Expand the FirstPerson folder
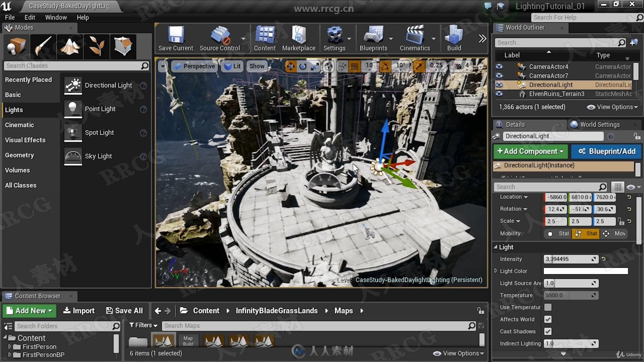644x362 pixels. (x=10, y=347)
